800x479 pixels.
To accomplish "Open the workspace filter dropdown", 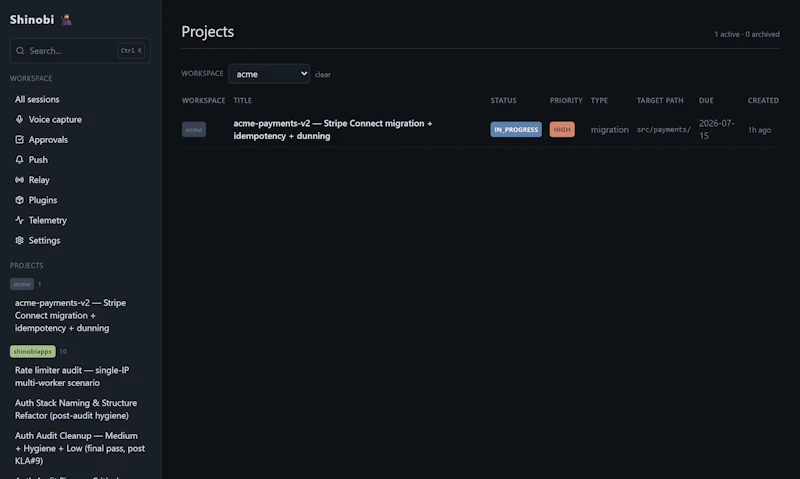I will point(269,74).
